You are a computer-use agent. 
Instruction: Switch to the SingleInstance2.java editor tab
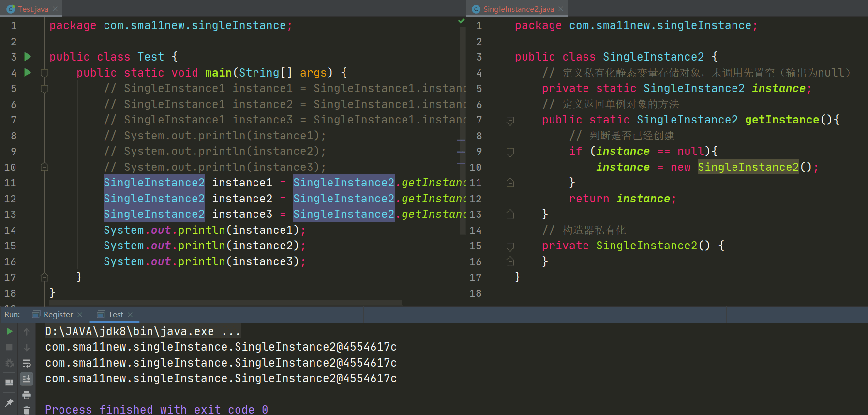[x=518, y=9]
